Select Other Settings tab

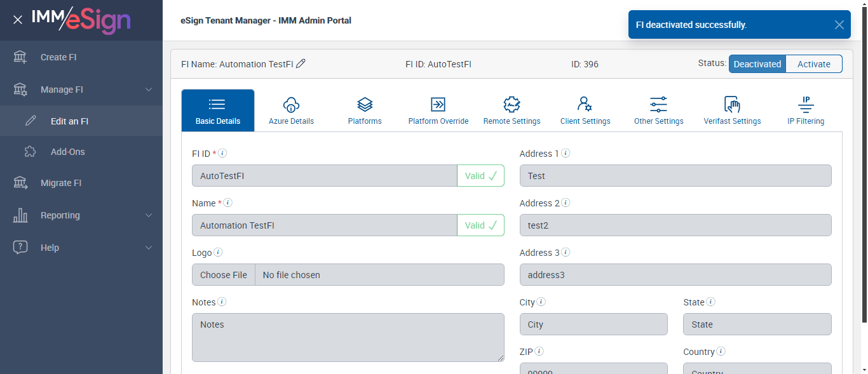658,110
